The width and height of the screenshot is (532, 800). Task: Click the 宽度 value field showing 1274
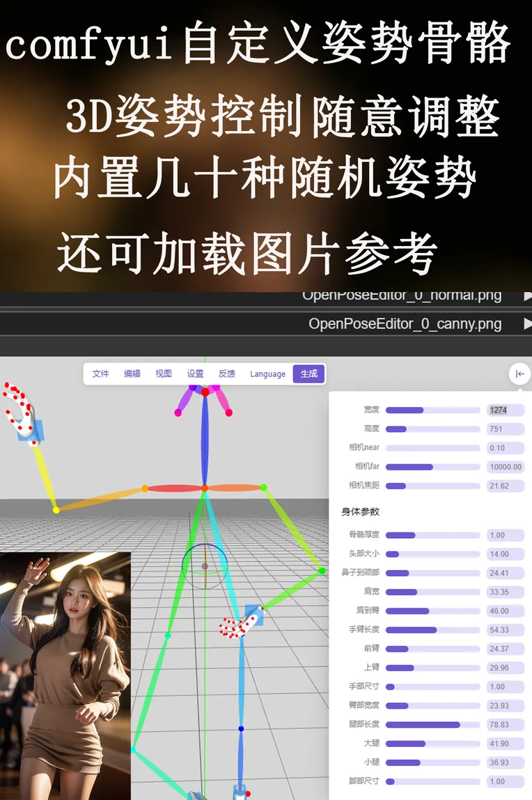tap(505, 410)
